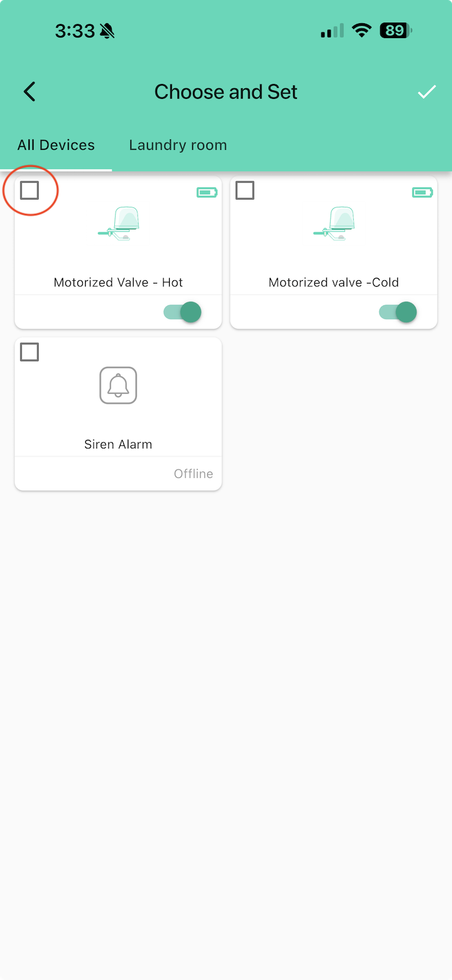Viewport: 452px width, 980px height.
Task: Tap battery indicator on Motorized valve -Cold
Action: (422, 192)
